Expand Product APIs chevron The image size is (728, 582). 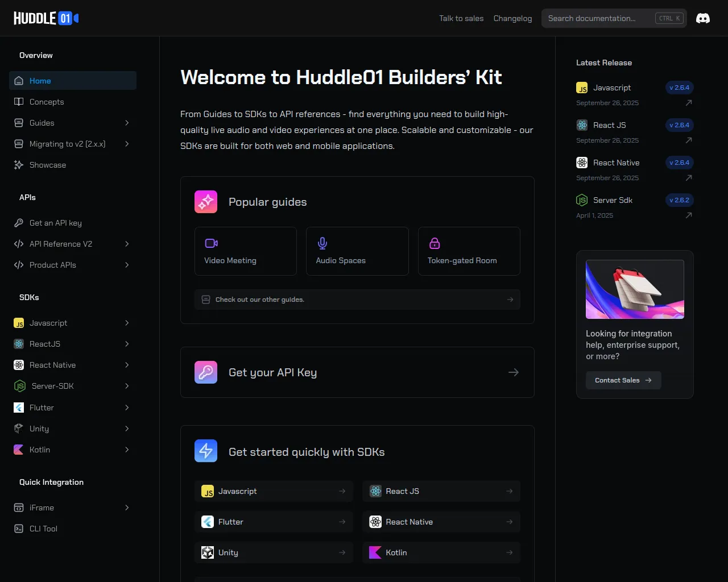coord(127,265)
